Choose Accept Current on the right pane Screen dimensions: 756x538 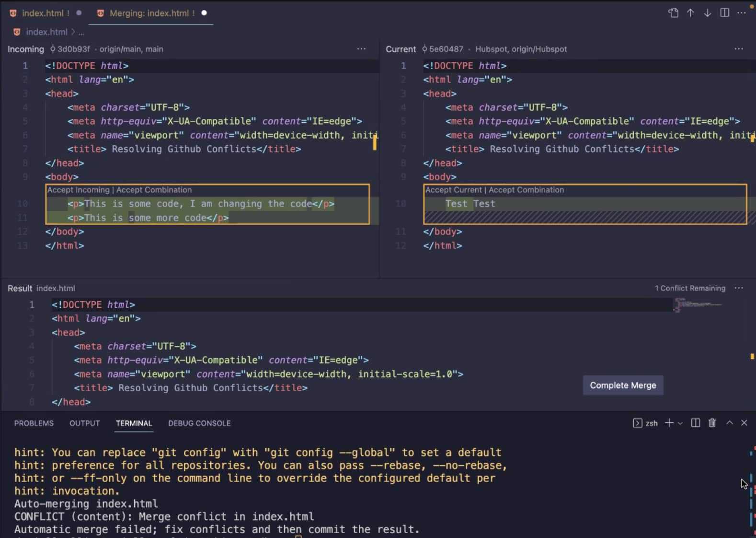453,190
